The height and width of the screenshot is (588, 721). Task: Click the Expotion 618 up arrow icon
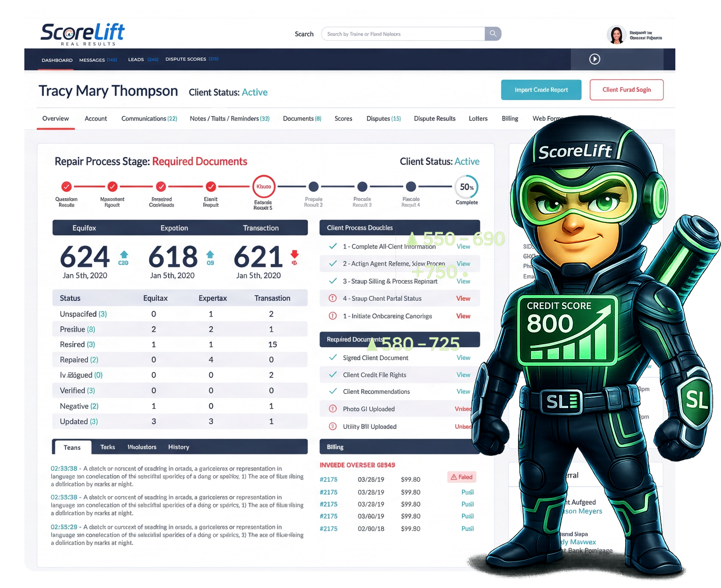pyautogui.click(x=210, y=254)
